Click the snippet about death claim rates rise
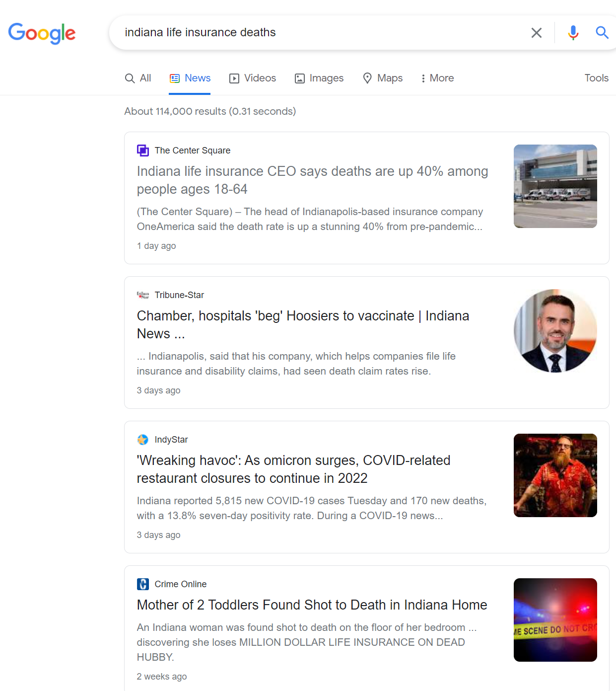Screen dimensions: 616x691 coord(296,364)
